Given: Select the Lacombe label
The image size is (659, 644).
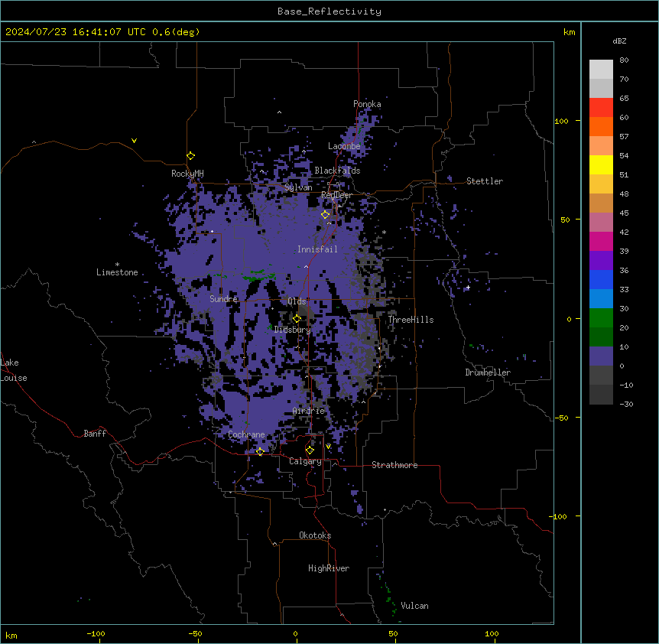Looking at the screenshot, I should pos(344,146).
